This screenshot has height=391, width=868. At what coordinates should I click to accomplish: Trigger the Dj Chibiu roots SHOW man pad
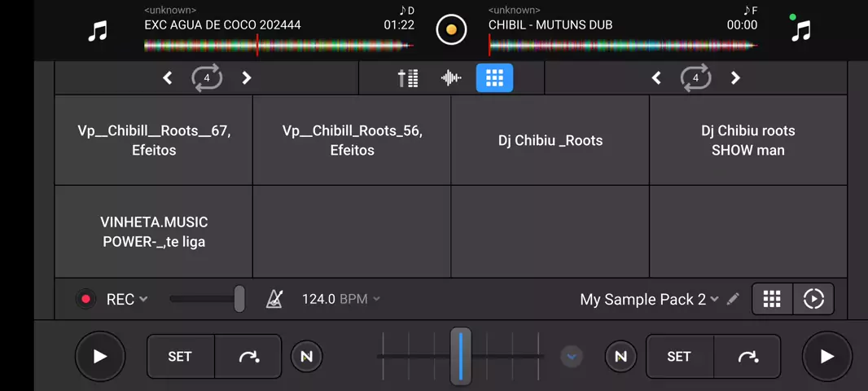coord(747,140)
